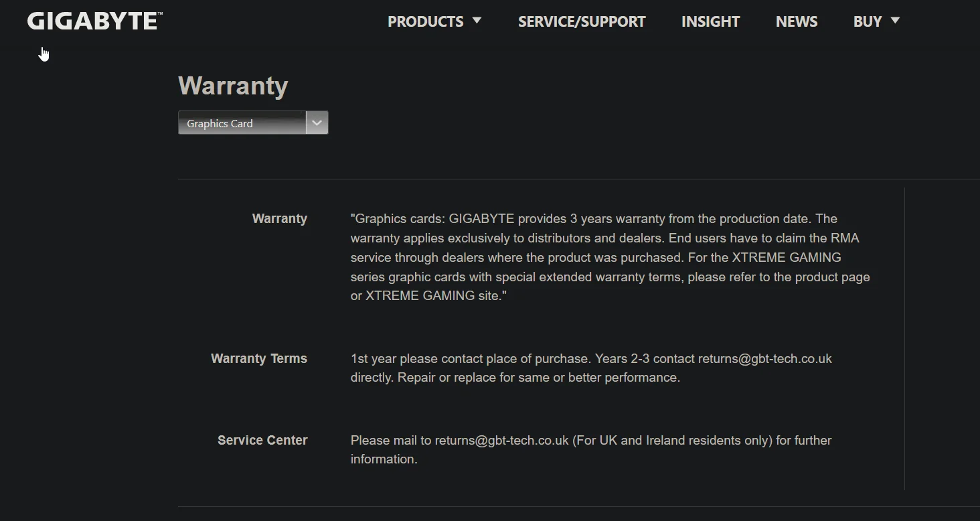980x521 pixels.
Task: Click returns@gbt-tech.co.uk in Warranty Terms
Action: tap(765, 358)
